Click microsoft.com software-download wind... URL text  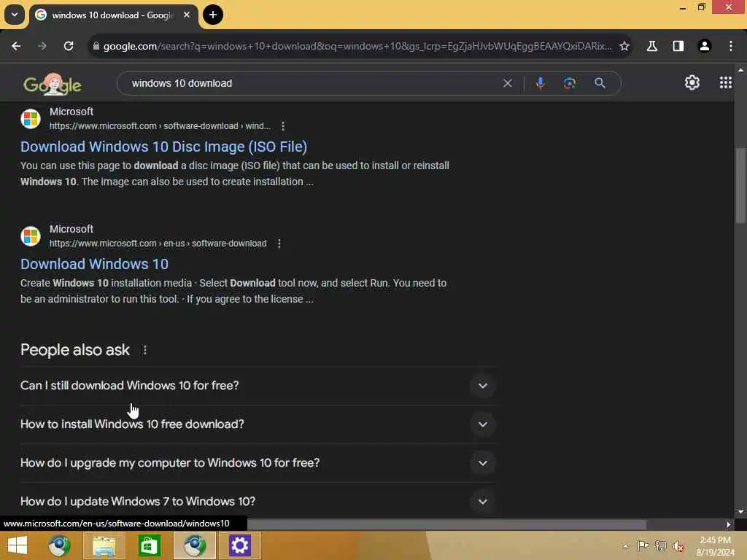160,126
